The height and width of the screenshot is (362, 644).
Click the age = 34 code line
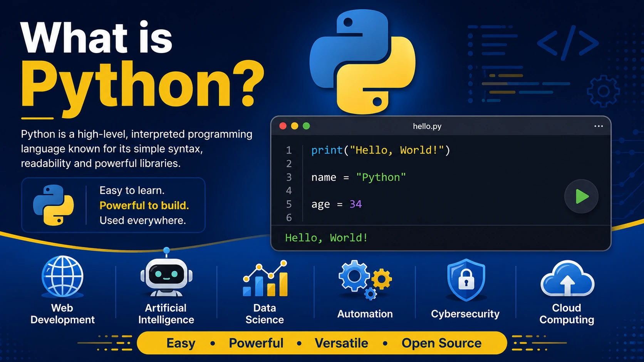pos(336,204)
